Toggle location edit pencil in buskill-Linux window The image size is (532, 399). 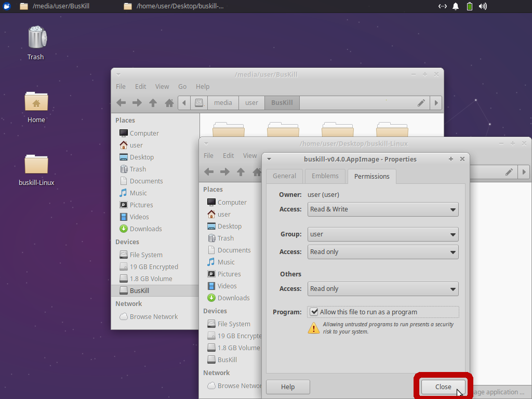509,172
